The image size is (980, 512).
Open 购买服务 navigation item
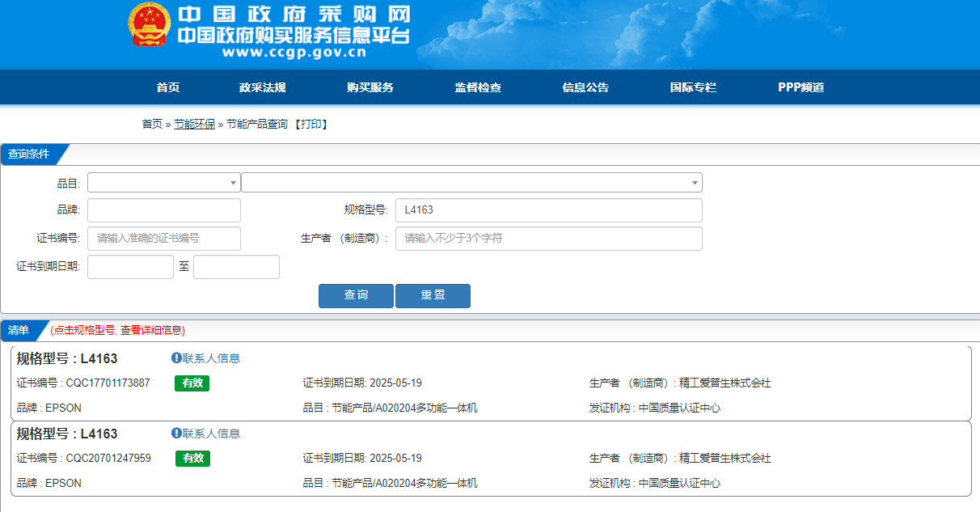(370, 87)
